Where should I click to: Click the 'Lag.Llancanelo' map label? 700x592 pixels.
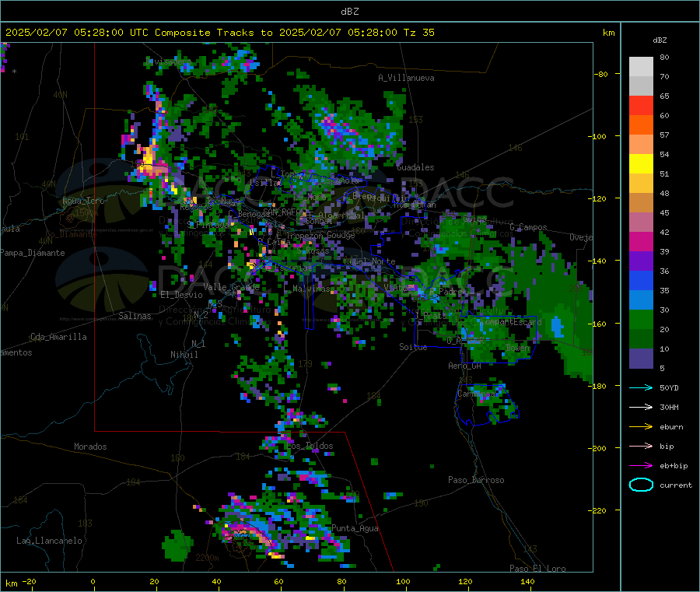(x=50, y=541)
